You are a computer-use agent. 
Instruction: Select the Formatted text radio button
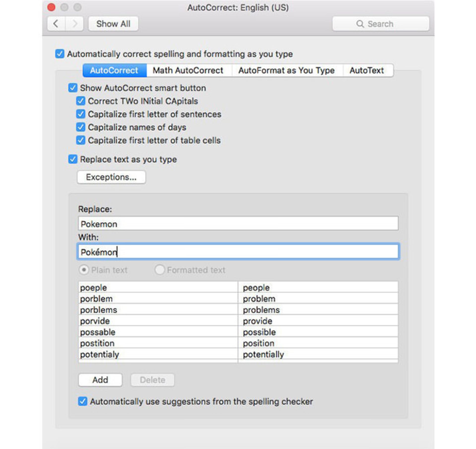click(159, 270)
